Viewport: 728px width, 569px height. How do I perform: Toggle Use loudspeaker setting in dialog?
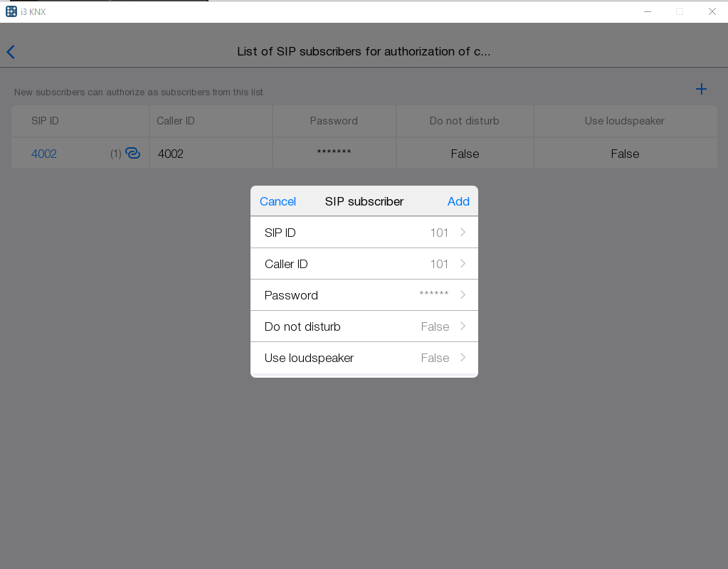(364, 358)
